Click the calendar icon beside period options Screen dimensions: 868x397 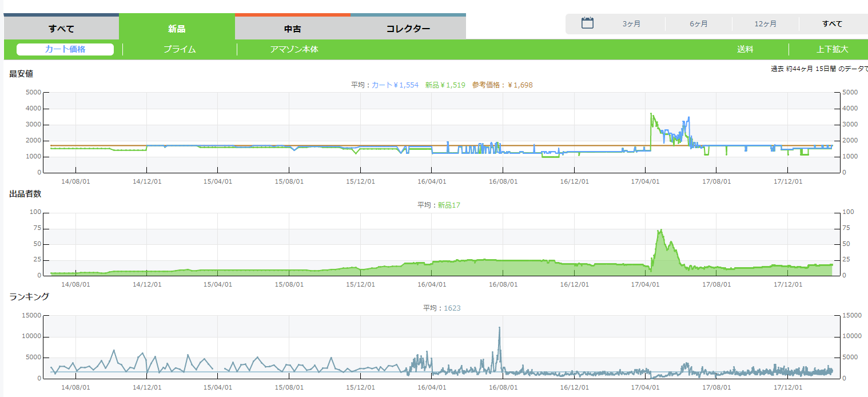coord(587,23)
